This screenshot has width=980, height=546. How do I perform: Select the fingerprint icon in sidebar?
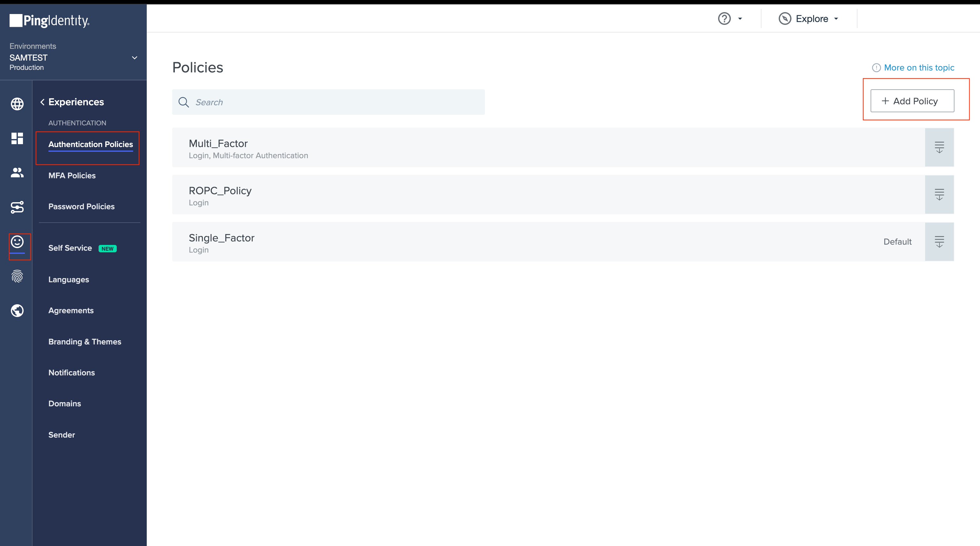click(x=18, y=277)
